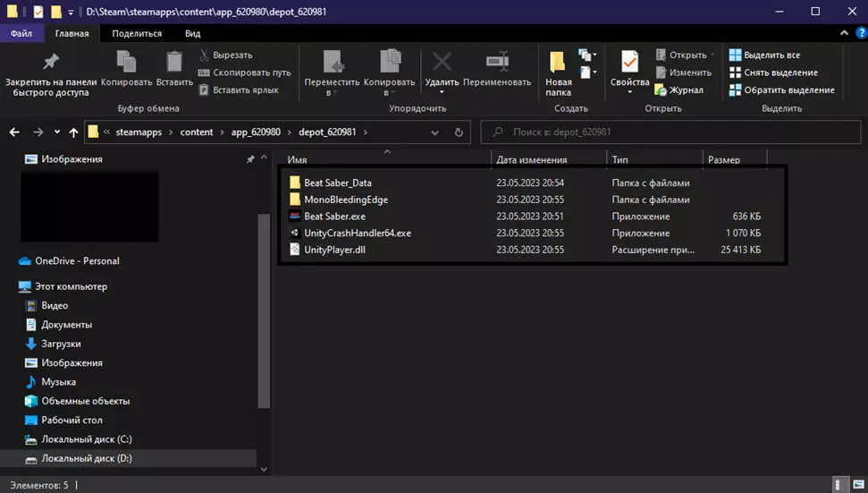Open the Properties (Свойства) icon

[x=629, y=63]
